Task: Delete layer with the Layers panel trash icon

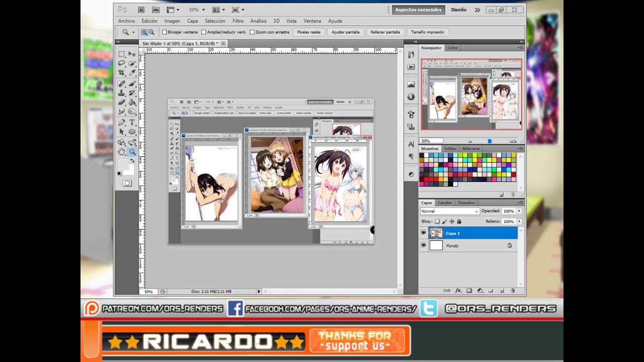Action: tap(513, 291)
